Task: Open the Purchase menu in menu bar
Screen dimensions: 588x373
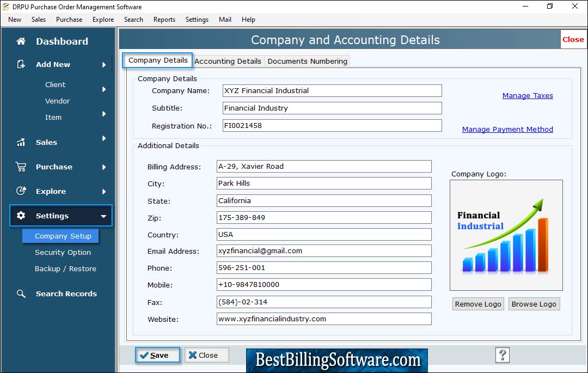Action: coord(69,20)
